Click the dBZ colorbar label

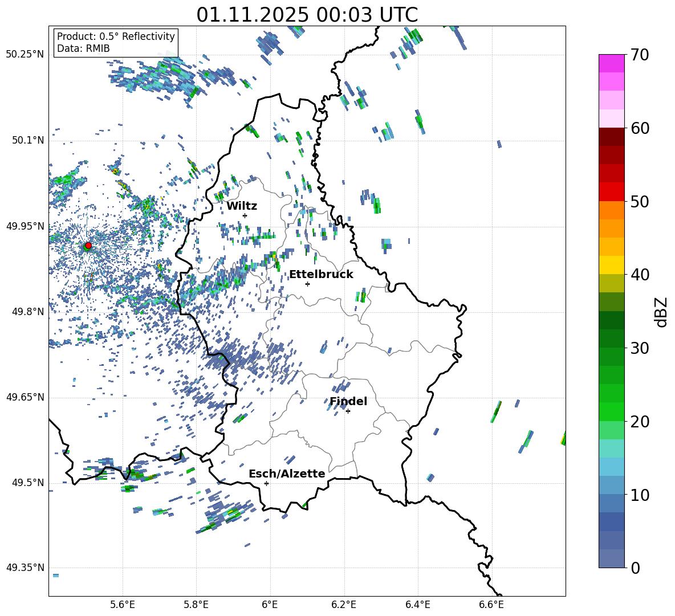pos(661,312)
